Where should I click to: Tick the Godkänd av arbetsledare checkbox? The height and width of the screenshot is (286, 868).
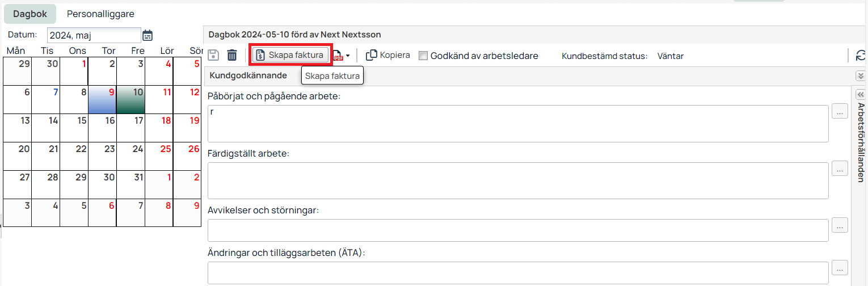[423, 56]
